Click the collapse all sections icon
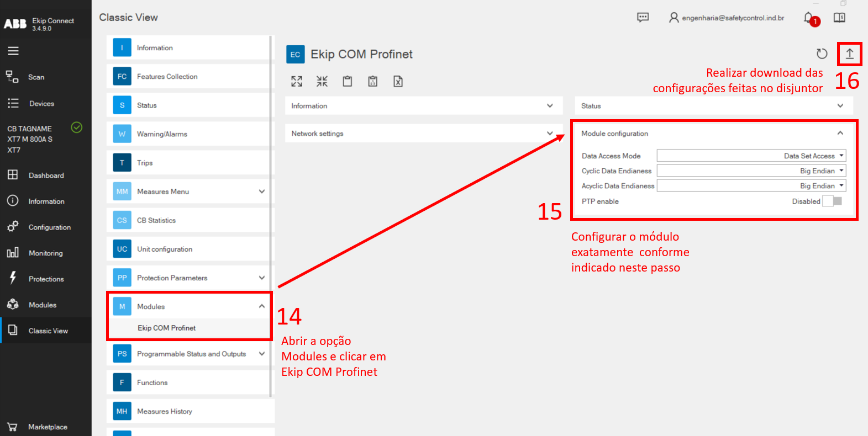Screen dimensions: 868x436 pyautogui.click(x=322, y=82)
